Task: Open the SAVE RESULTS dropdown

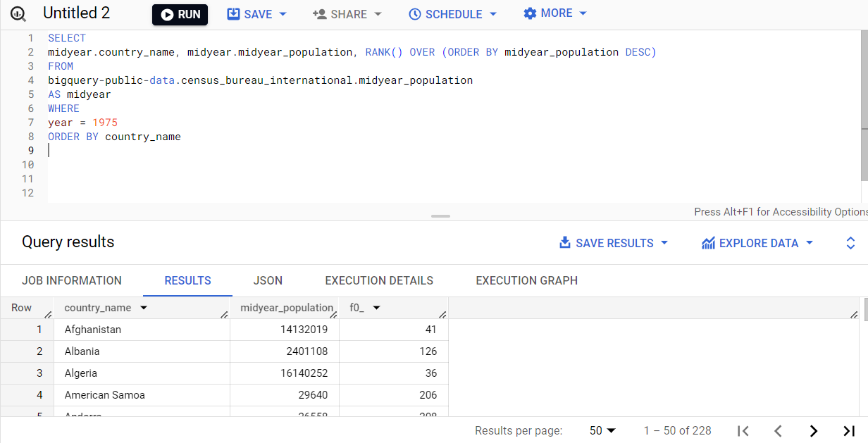Action: click(614, 243)
